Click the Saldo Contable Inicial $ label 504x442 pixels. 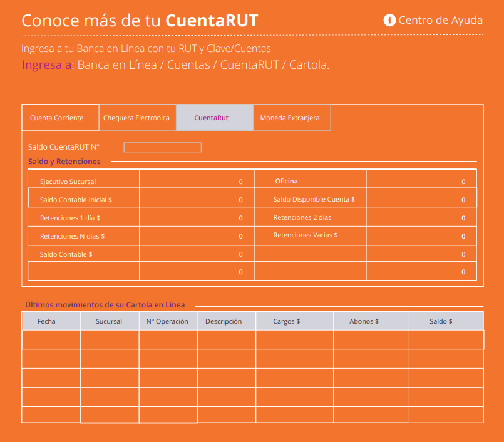click(76, 200)
